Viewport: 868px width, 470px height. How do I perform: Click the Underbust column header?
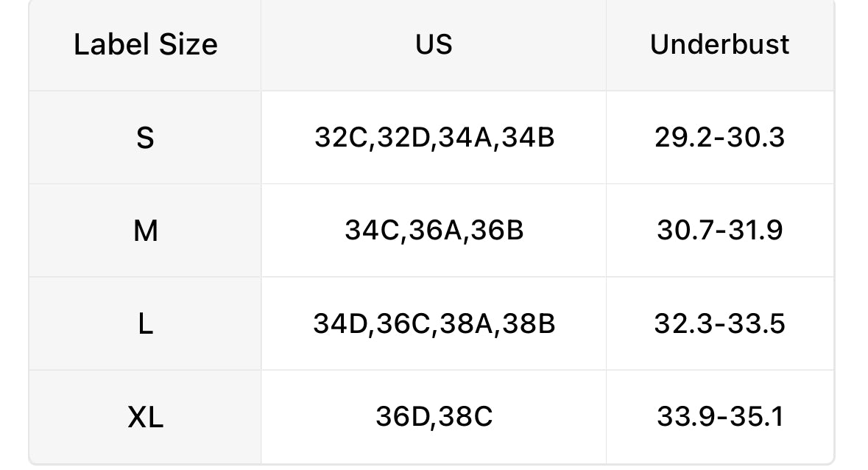point(719,45)
